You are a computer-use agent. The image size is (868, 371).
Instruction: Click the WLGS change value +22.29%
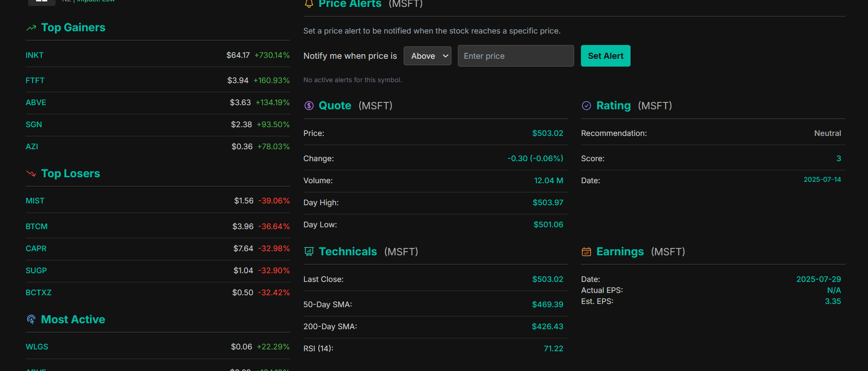(273, 347)
